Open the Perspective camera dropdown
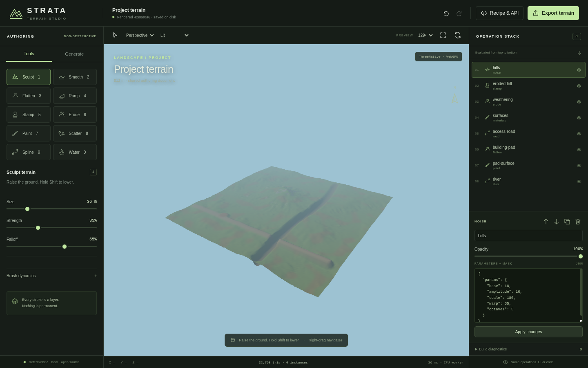 coord(140,35)
